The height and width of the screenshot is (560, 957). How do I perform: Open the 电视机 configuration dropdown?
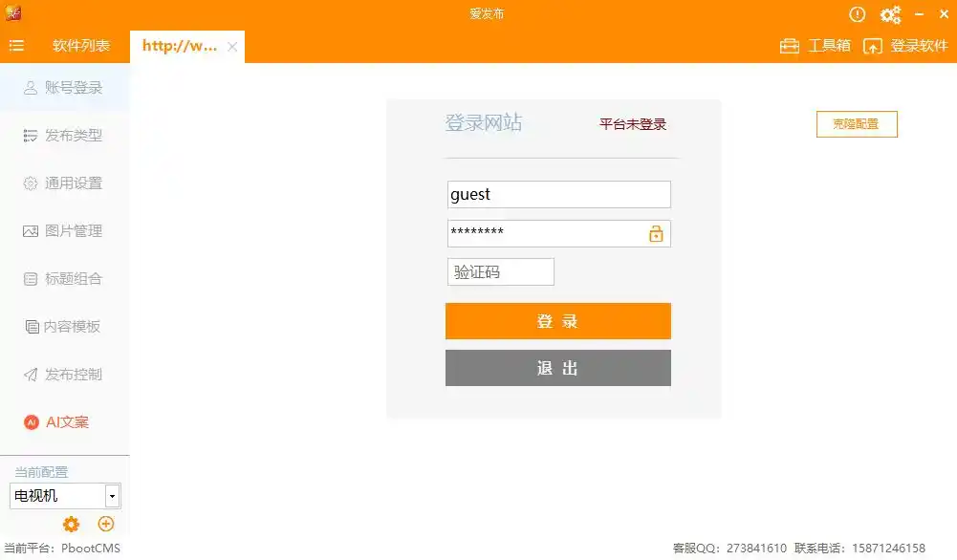(x=111, y=495)
